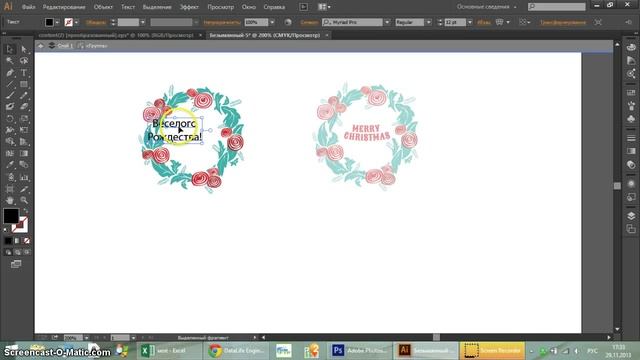
Task: Select the Eraser tool
Action: click(24, 107)
